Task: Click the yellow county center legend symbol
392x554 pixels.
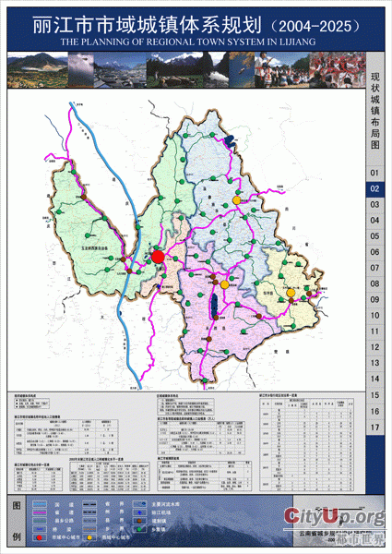Action: point(90,537)
